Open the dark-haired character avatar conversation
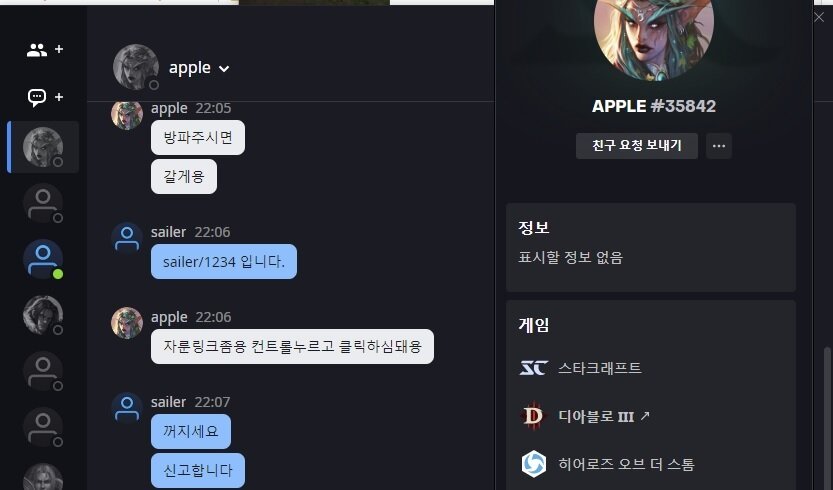The height and width of the screenshot is (490, 833). [x=43, y=315]
